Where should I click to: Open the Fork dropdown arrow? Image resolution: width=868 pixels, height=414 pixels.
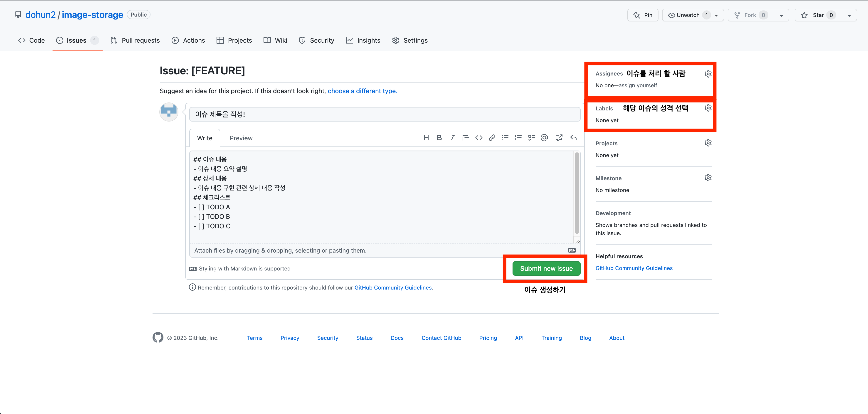781,15
